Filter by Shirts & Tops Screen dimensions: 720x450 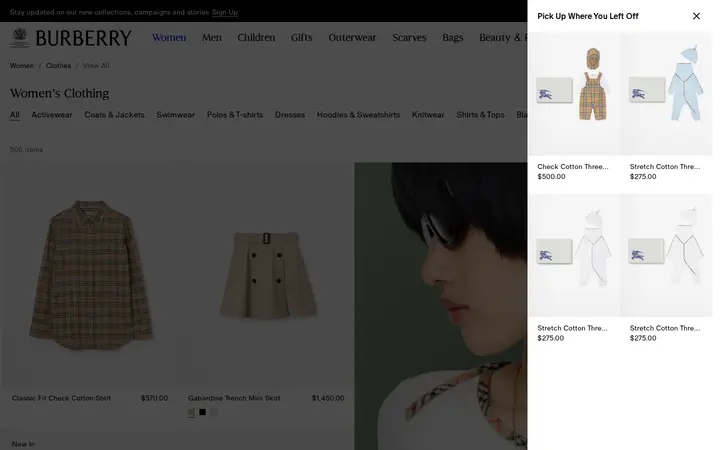click(480, 115)
